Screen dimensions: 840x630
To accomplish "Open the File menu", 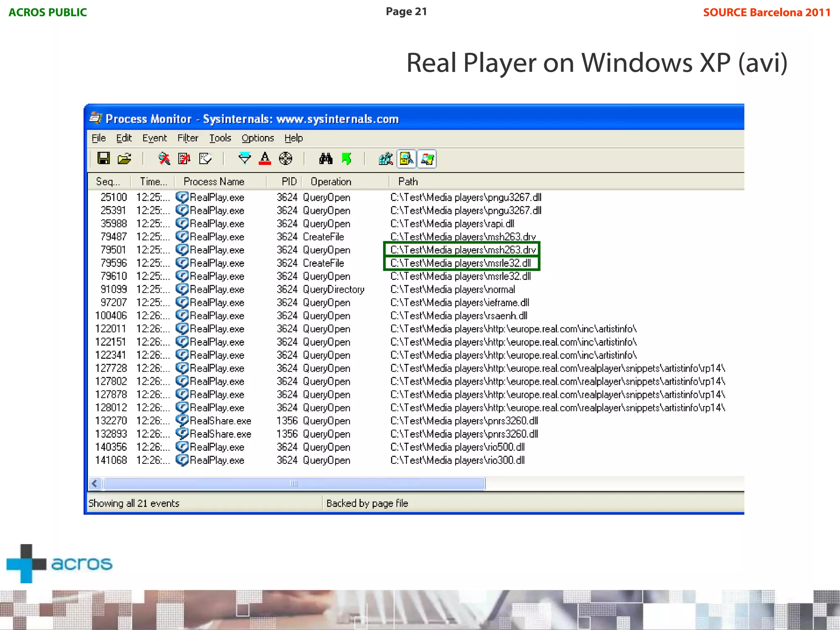I will 98,138.
